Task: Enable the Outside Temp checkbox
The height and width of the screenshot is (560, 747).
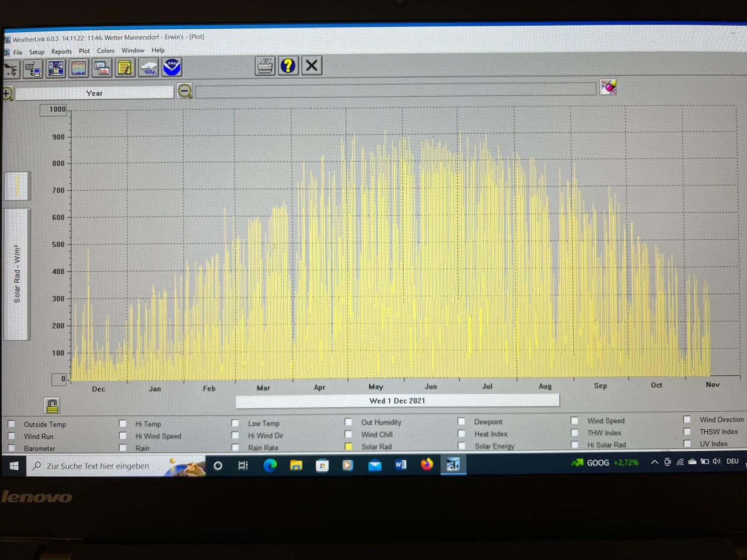Action: [11, 424]
